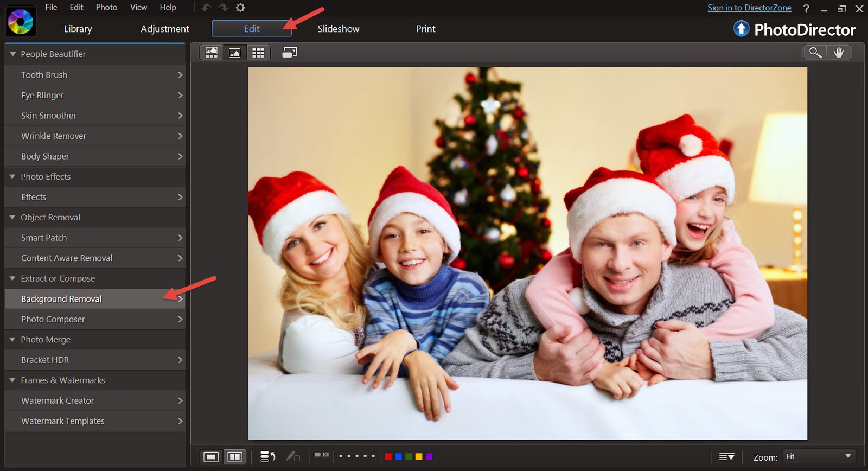868x471 pixels.
Task: Open the toolbar display options menu
Action: coord(727,457)
